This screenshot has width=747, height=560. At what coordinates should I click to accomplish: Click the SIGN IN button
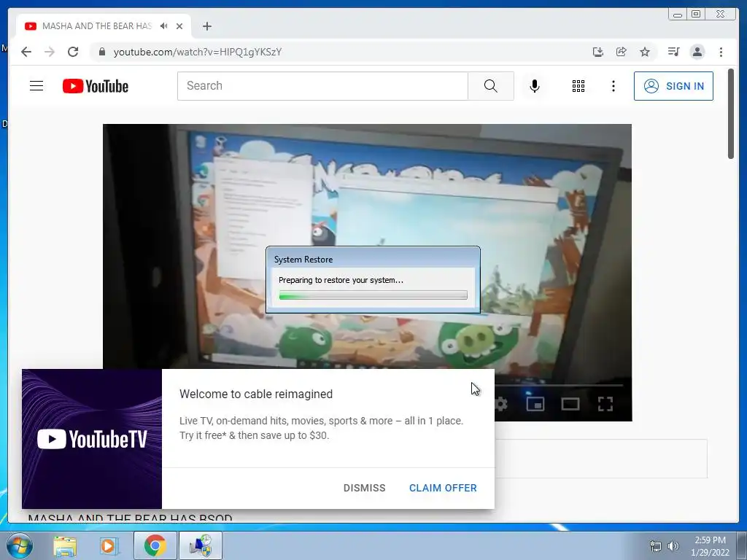673,86
